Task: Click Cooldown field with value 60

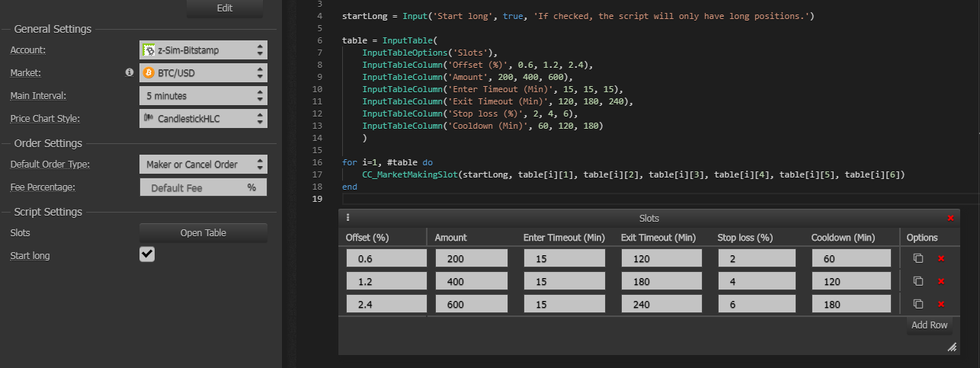Action: click(x=851, y=258)
